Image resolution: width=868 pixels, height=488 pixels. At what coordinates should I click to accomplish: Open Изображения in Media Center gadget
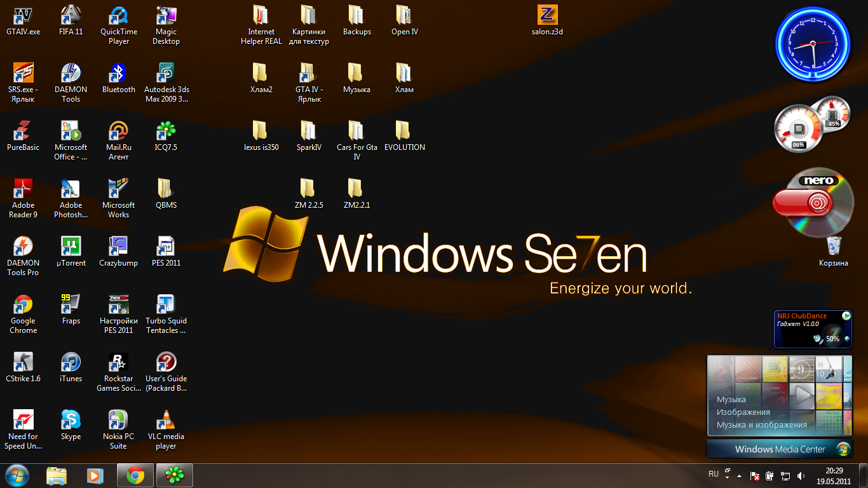(743, 412)
